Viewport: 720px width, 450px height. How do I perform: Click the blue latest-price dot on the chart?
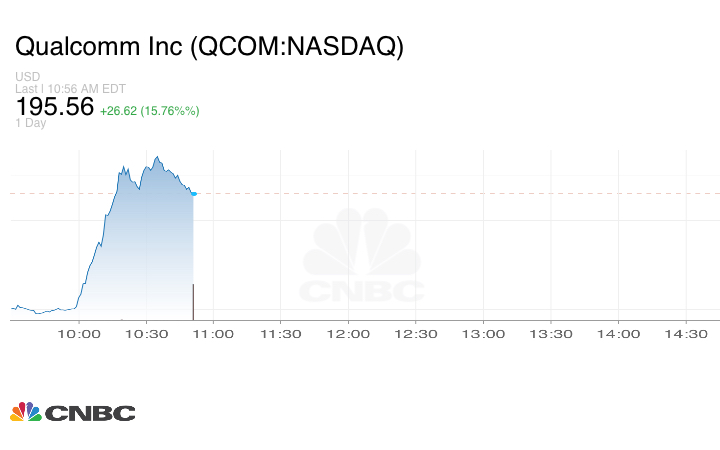pyautogui.click(x=194, y=193)
